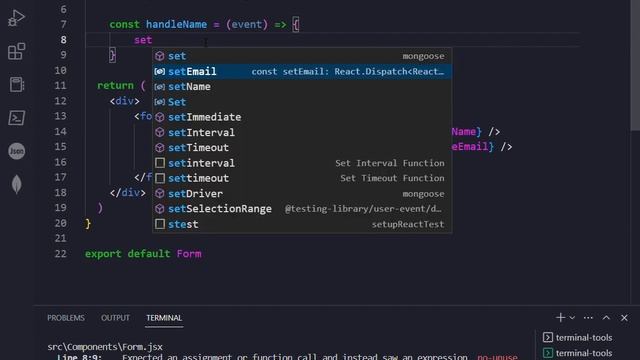Image resolution: width=640 pixels, height=360 pixels.
Task: Open the MongoDB leaf icon
Action: [x=16, y=184]
